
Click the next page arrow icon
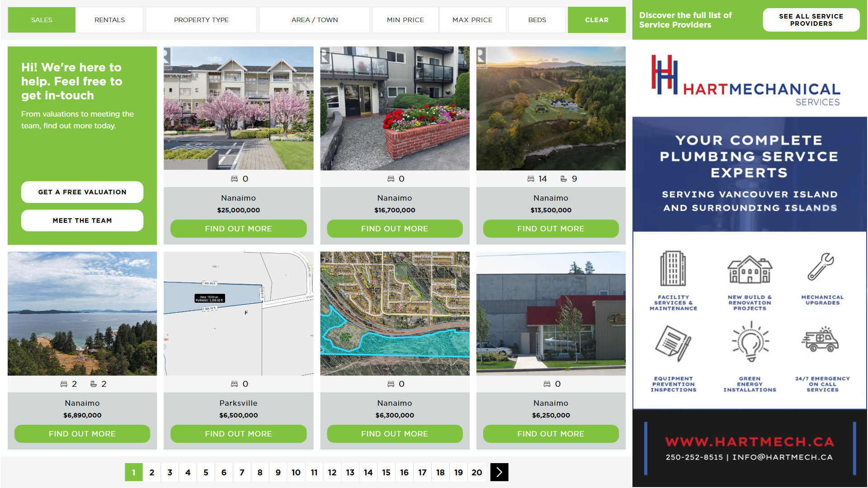[x=499, y=472]
